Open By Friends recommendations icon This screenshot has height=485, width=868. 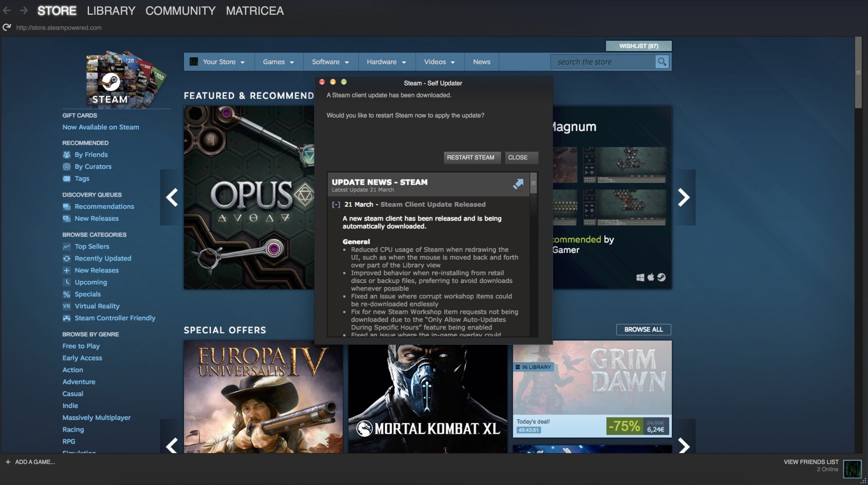[67, 155]
